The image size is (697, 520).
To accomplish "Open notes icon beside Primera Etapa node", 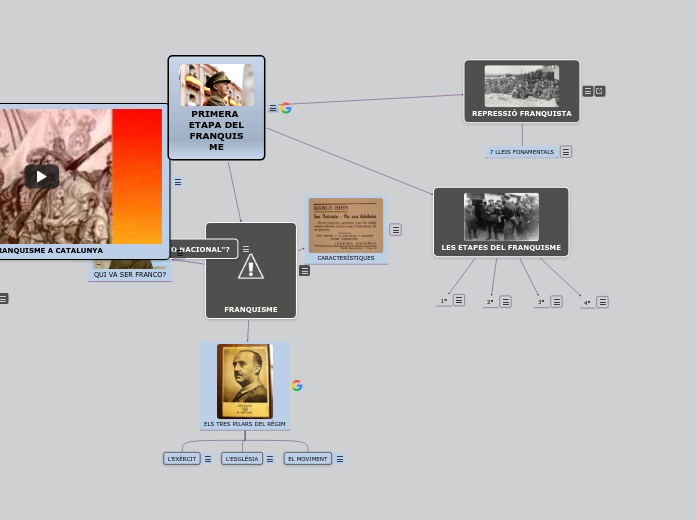I will pyautogui.click(x=273, y=108).
